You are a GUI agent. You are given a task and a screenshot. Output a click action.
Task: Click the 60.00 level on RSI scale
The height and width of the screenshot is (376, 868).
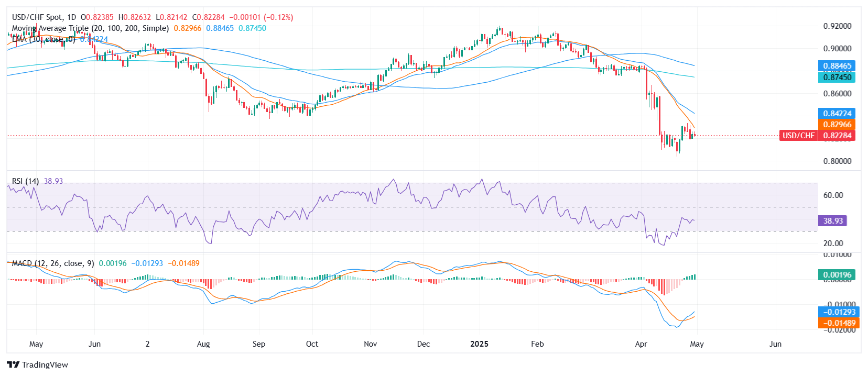click(833, 195)
